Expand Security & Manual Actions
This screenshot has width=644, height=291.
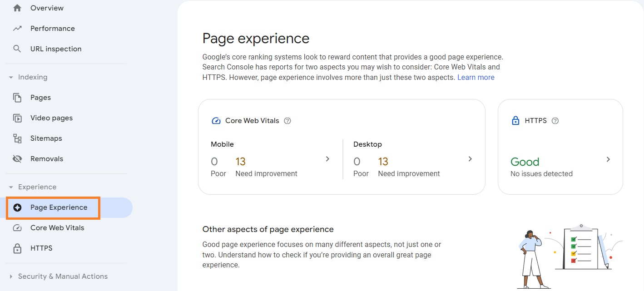[x=10, y=276]
